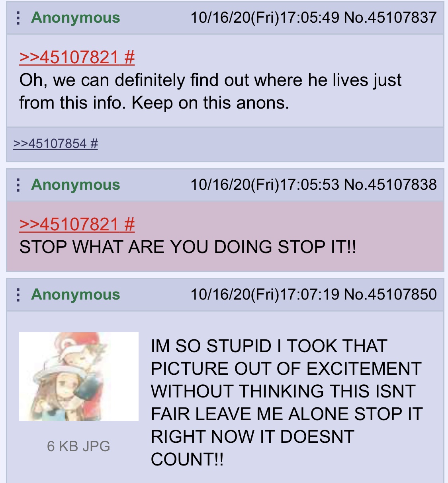Click the # symbol after backlink >>45107854
448x483 pixels.
(x=94, y=143)
